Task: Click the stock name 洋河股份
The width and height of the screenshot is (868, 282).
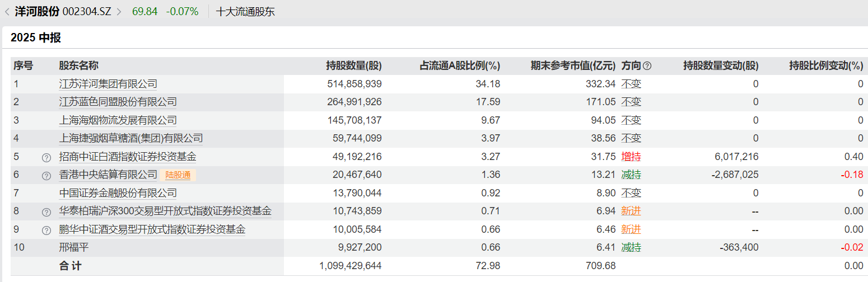Action: 37,12
